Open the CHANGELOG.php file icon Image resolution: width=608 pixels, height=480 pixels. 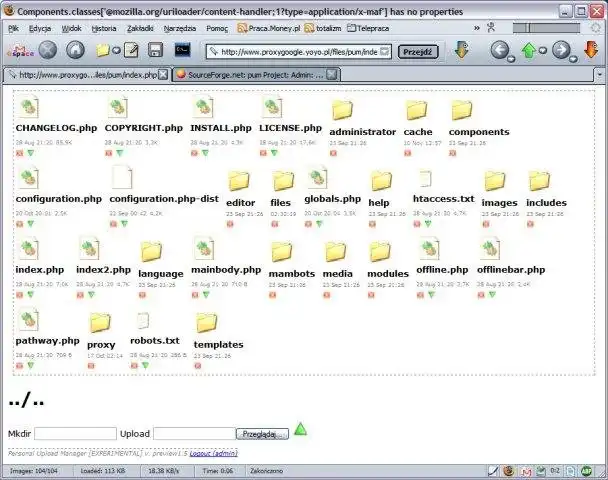(x=28, y=108)
